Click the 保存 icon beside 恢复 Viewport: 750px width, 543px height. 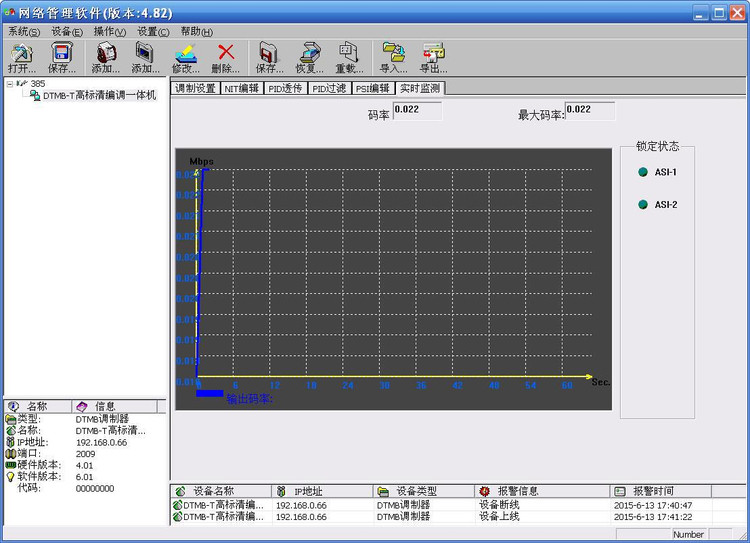tap(269, 53)
